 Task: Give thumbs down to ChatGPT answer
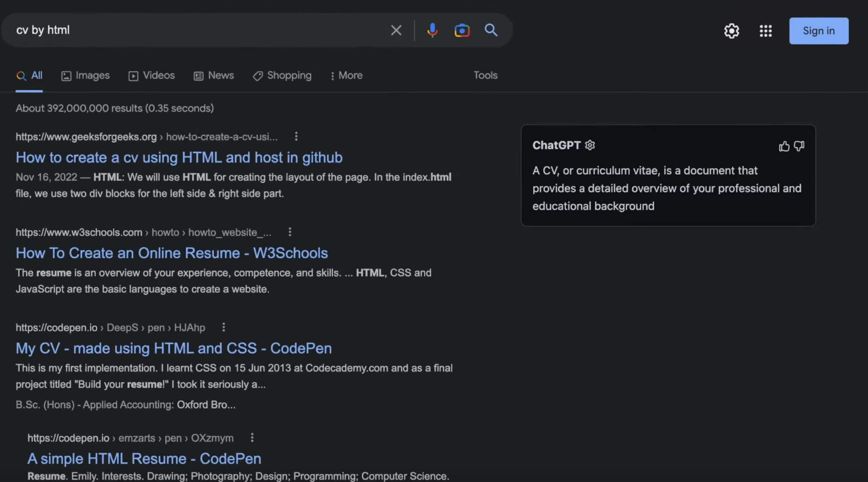coord(799,146)
